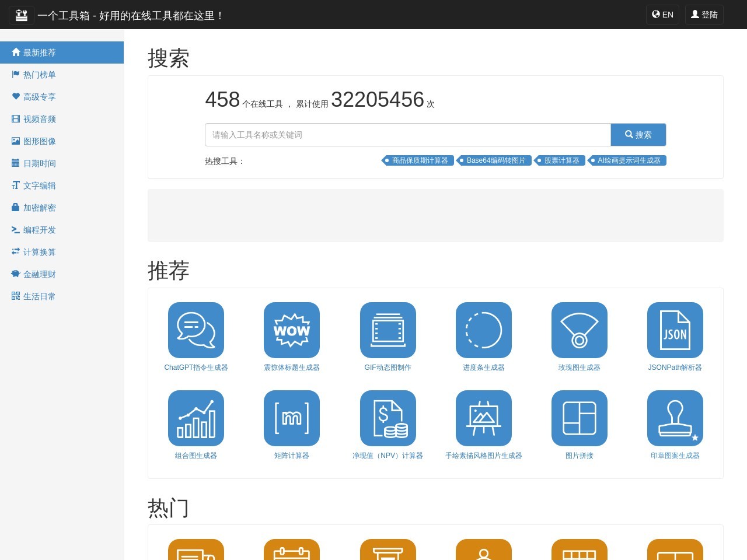
Task: Click the 图片拼接 tool icon
Action: point(580,418)
